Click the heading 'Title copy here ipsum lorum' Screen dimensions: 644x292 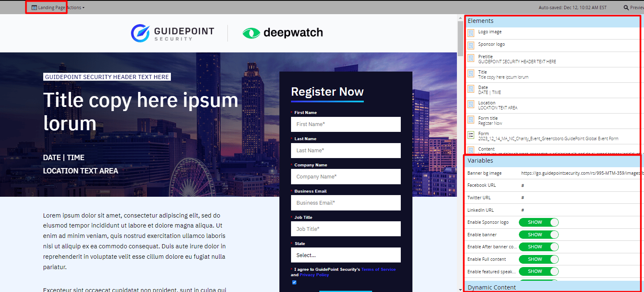pos(141,111)
